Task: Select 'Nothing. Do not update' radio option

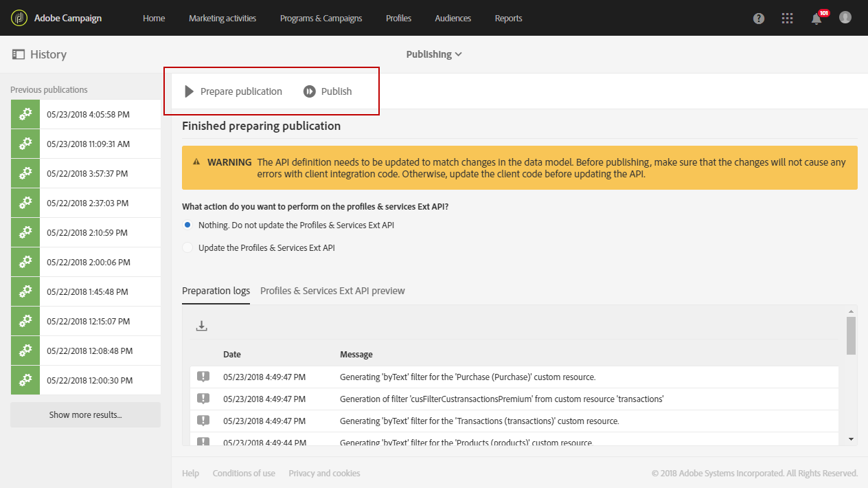Action: click(x=187, y=225)
